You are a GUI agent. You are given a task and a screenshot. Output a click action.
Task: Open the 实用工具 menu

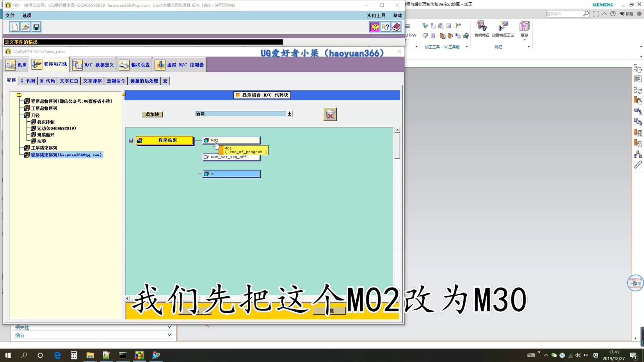pos(376,16)
